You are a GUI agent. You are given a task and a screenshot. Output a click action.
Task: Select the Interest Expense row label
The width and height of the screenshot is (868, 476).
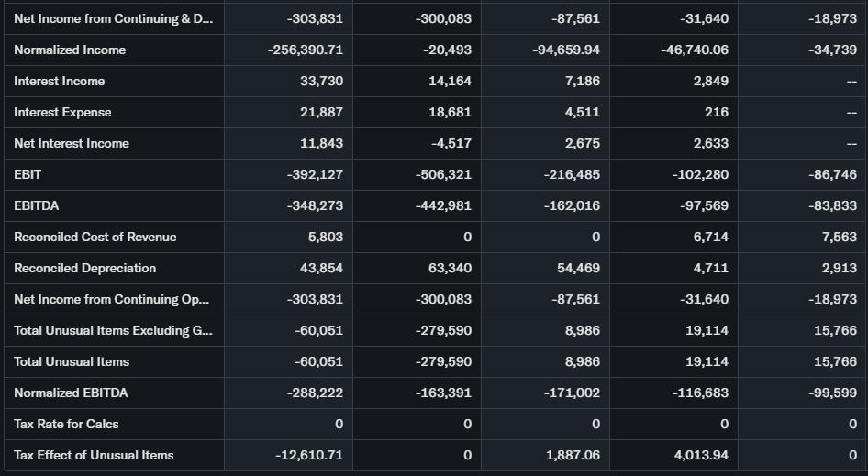(62, 112)
